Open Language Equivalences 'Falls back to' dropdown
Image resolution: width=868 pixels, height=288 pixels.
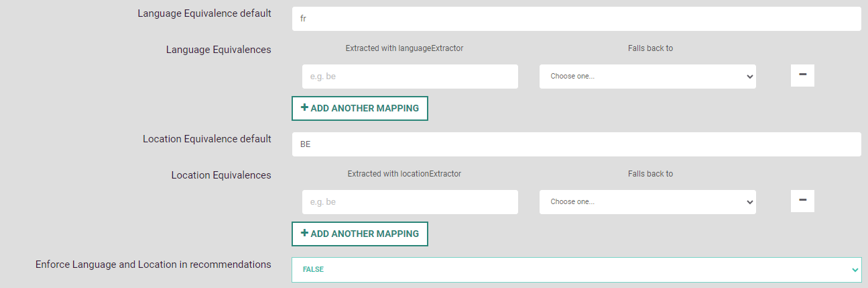pos(647,77)
